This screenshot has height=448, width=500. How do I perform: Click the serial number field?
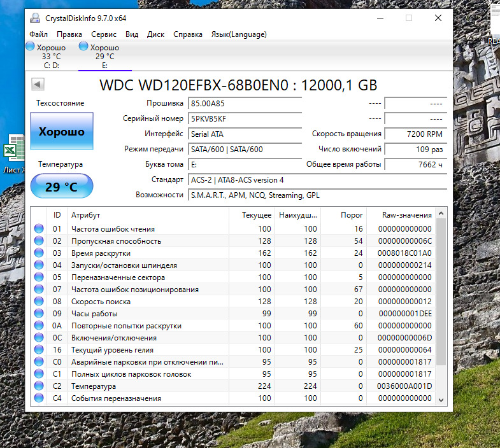[x=245, y=118]
